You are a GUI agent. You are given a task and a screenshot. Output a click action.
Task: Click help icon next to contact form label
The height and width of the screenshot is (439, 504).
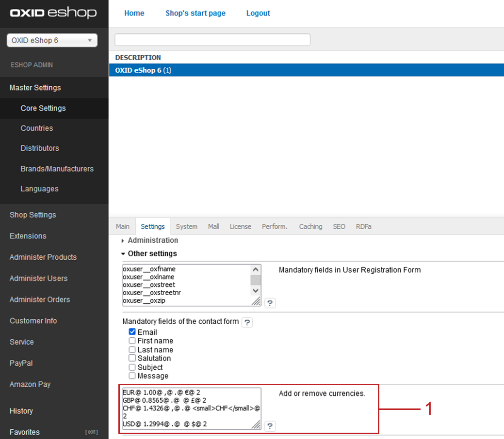(x=247, y=322)
